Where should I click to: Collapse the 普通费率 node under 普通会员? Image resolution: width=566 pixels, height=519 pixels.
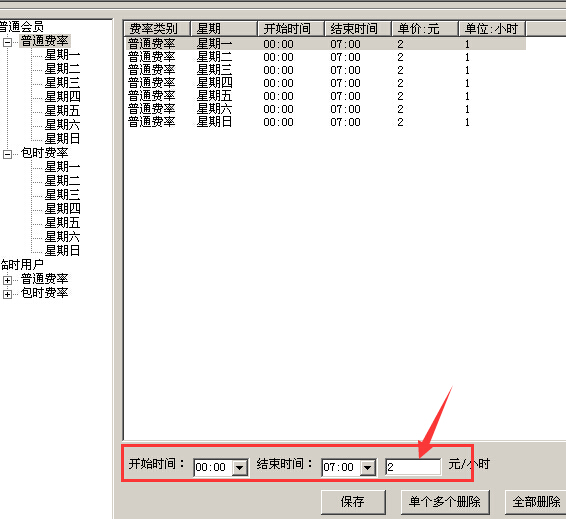click(7, 42)
